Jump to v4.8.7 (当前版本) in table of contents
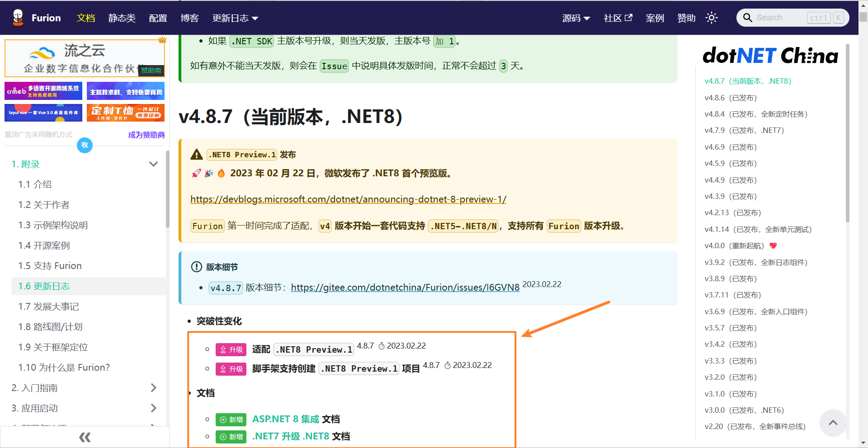The width and height of the screenshot is (868, 448). pyautogui.click(x=748, y=81)
